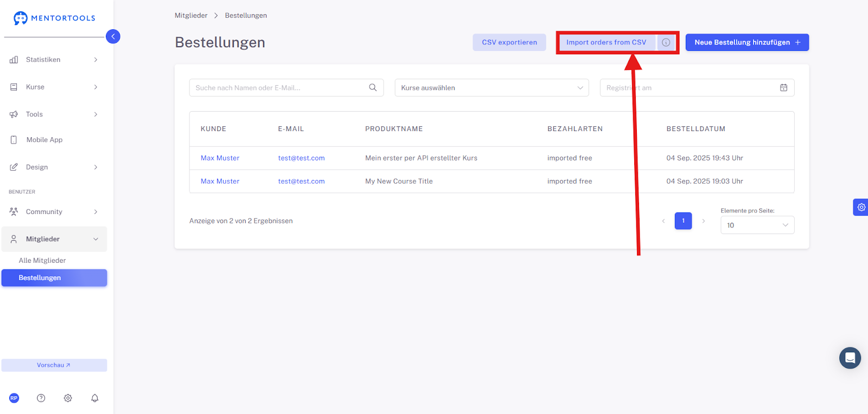The image size is (868, 414).
Task: Expand the Community menu chevron
Action: pyautogui.click(x=95, y=211)
